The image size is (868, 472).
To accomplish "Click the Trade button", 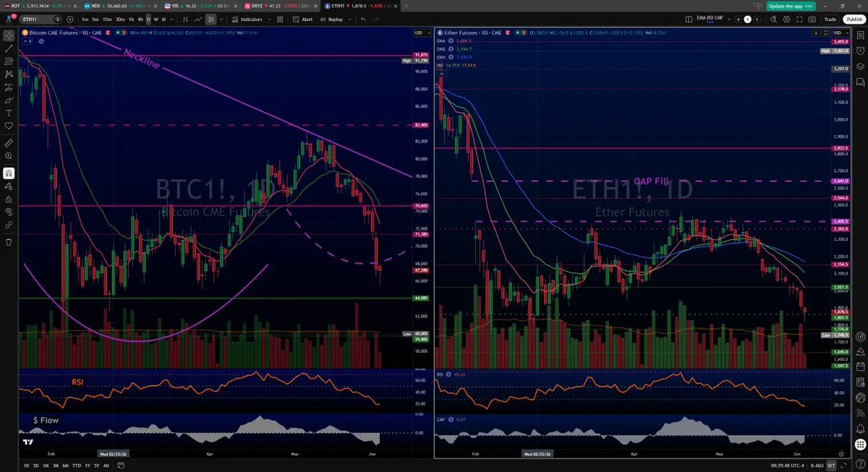I will 830,19.
